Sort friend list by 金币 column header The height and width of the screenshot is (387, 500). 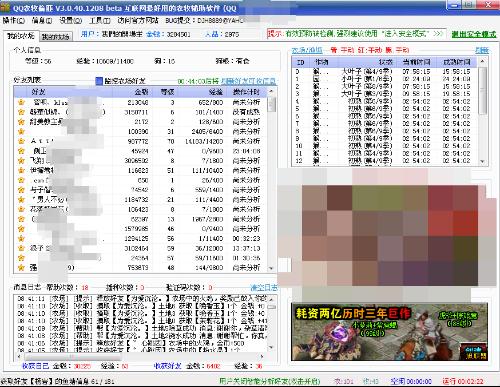tap(132, 92)
